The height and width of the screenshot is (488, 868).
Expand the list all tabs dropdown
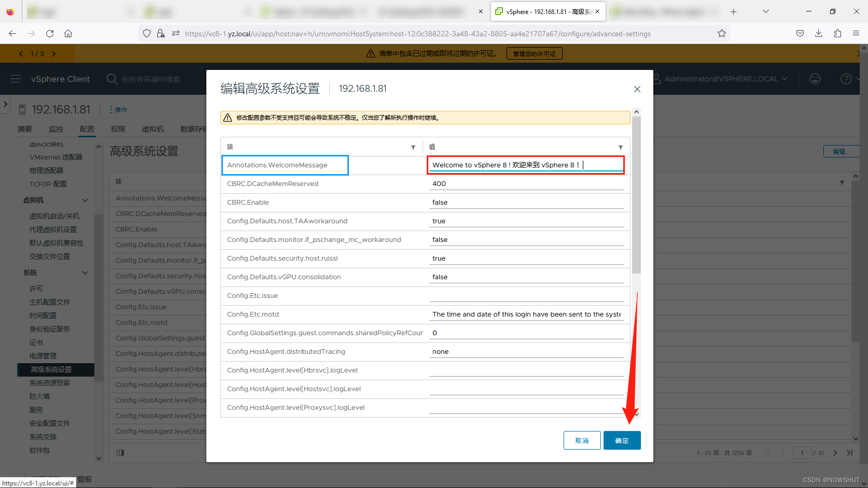[x=766, y=11]
